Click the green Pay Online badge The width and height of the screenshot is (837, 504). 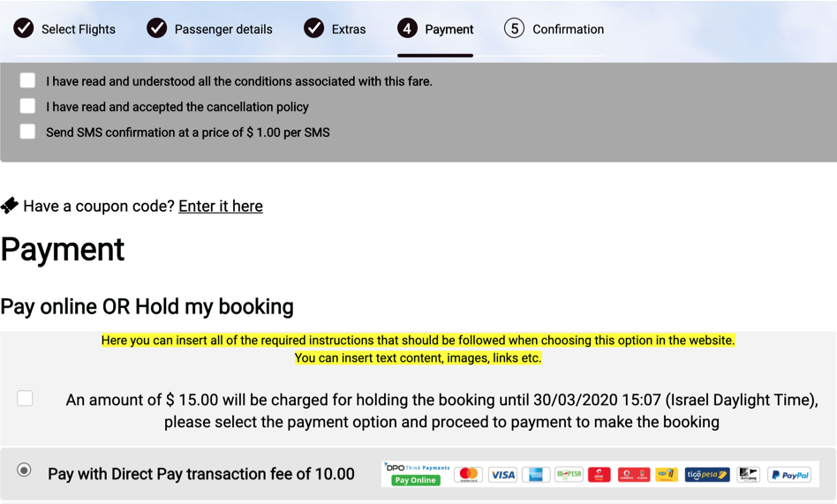(x=415, y=480)
